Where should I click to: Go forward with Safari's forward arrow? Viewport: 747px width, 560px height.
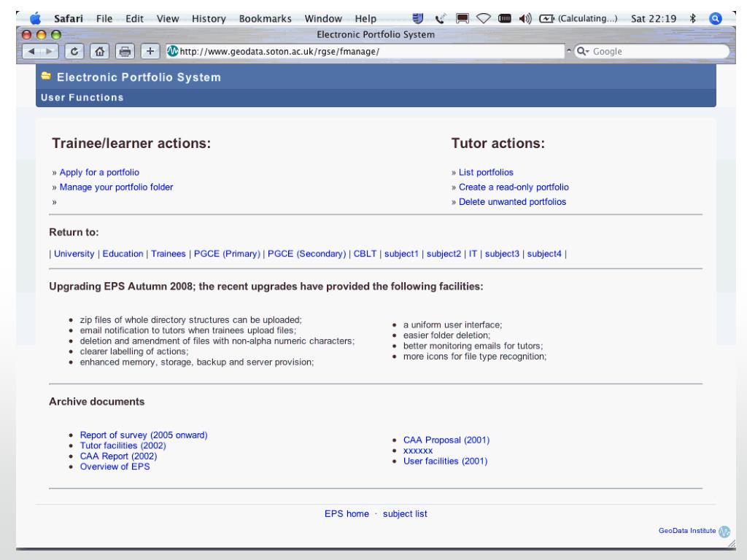49,51
